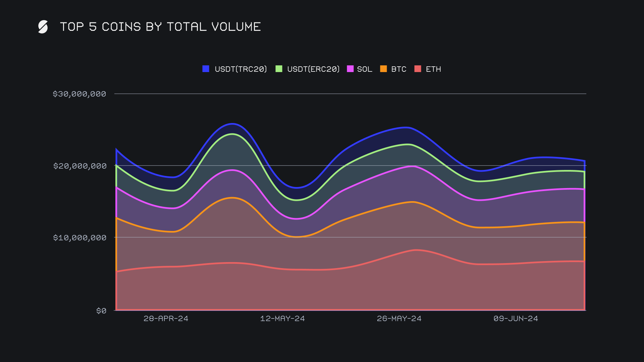Click the $0 y-axis label

click(x=101, y=311)
